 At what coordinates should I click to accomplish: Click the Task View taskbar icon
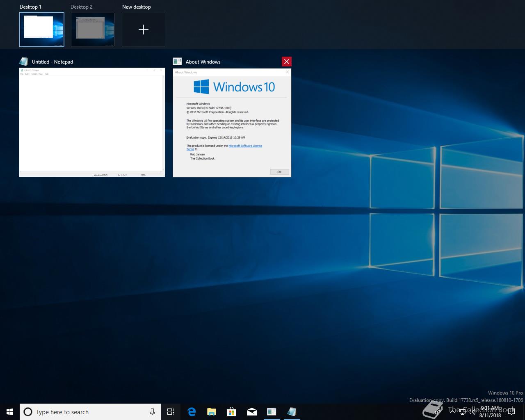coord(171,412)
